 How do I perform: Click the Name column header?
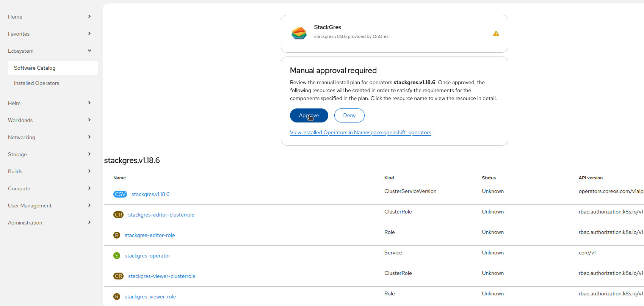click(119, 178)
